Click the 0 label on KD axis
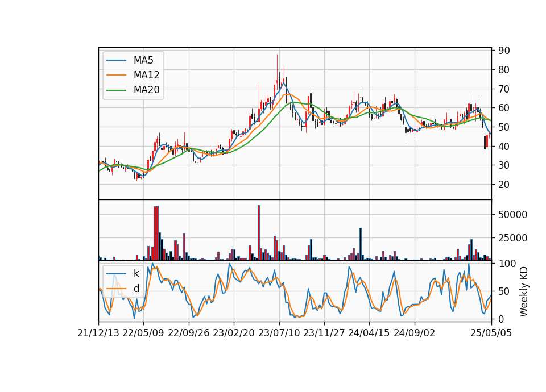The height and width of the screenshot is (392, 546). 501,319
